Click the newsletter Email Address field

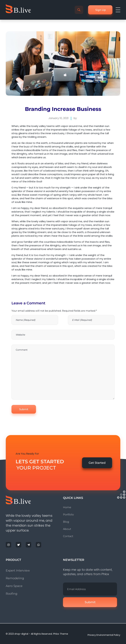pos(90,589)
